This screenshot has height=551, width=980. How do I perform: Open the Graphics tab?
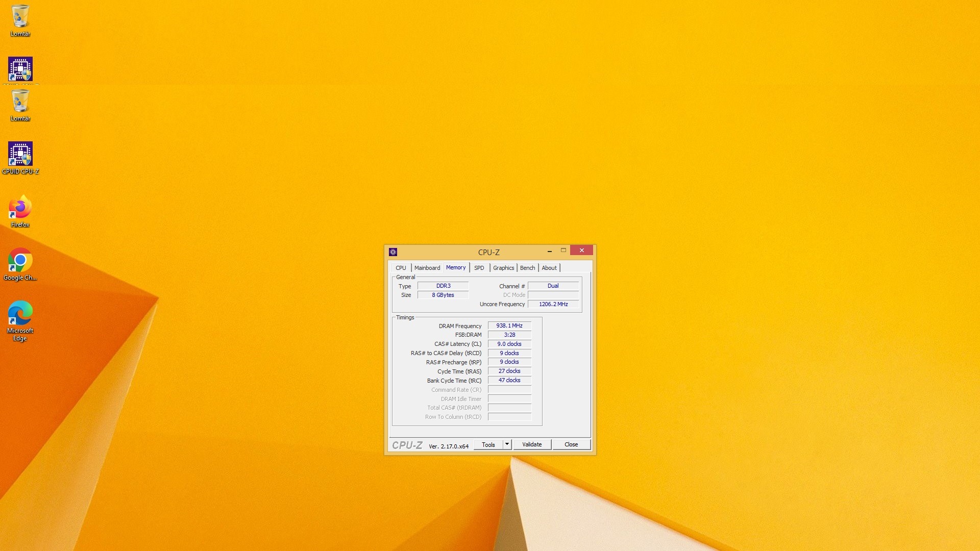[x=503, y=268]
